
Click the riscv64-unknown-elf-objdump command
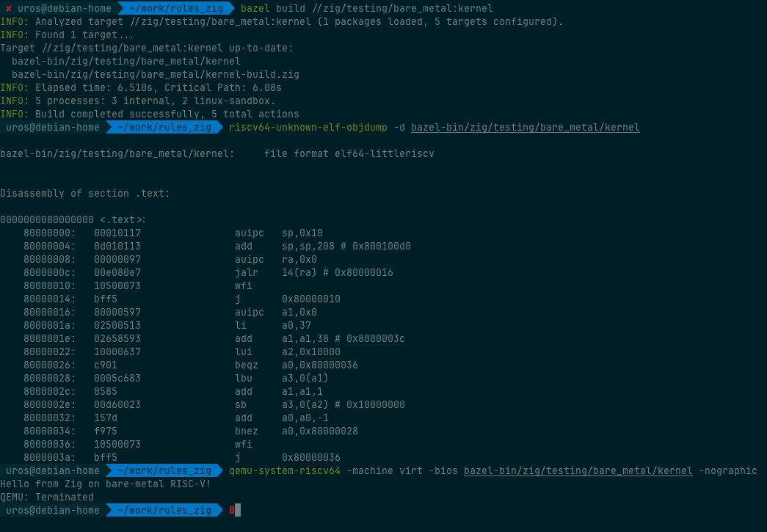[x=308, y=127]
